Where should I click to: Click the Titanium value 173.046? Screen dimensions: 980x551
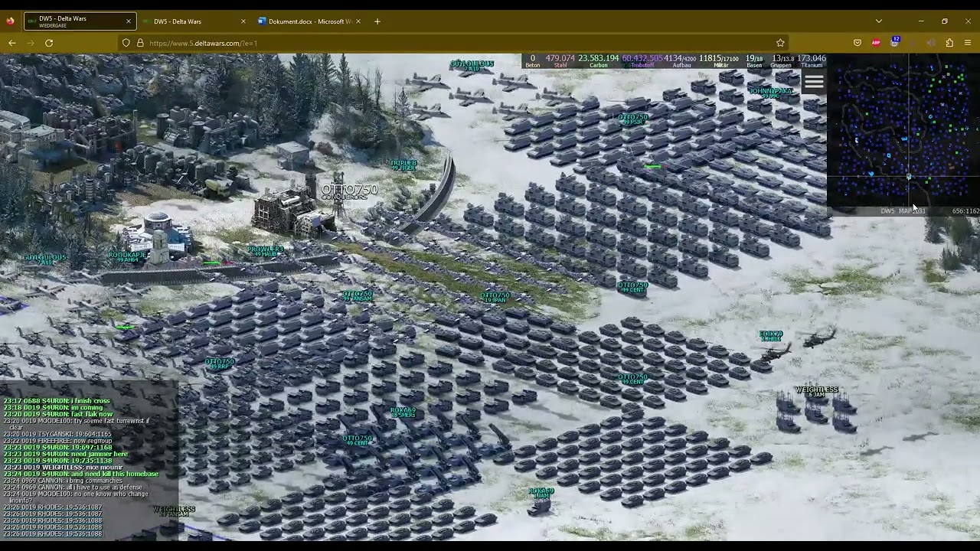click(x=812, y=58)
